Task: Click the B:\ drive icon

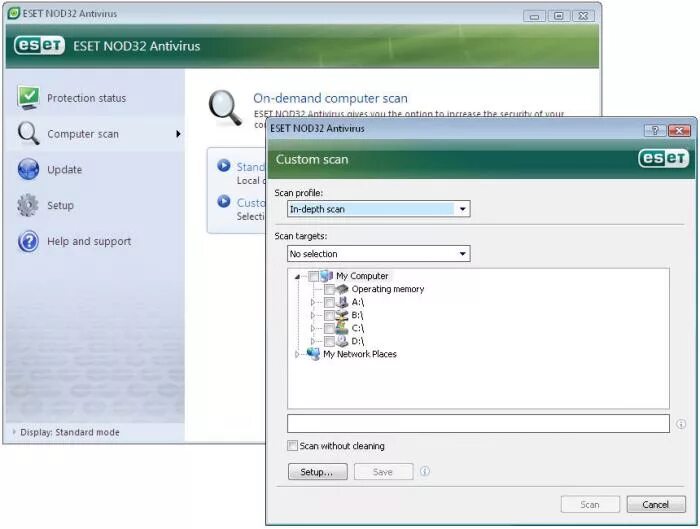Action: (342, 315)
